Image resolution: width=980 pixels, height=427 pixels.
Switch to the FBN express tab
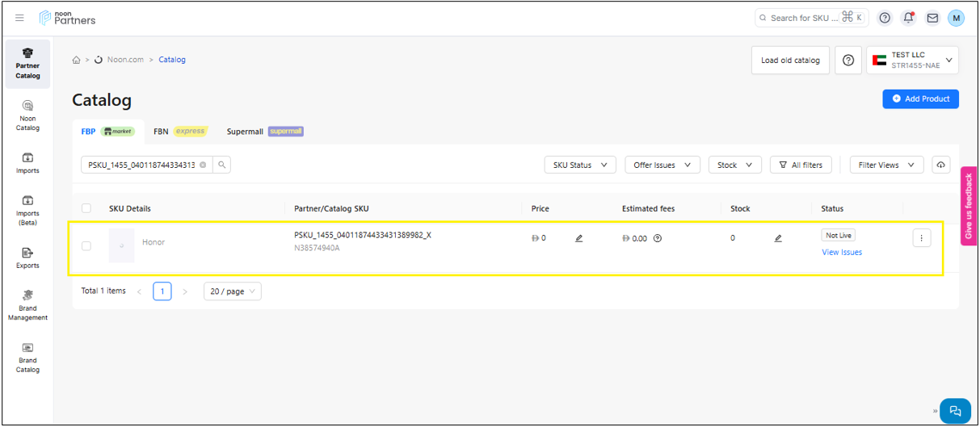tap(179, 132)
